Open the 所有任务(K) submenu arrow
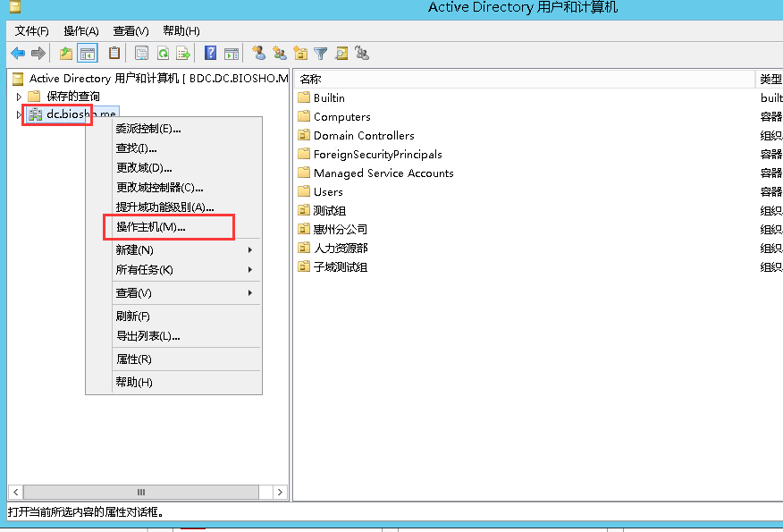This screenshot has width=783, height=532. pyautogui.click(x=250, y=270)
